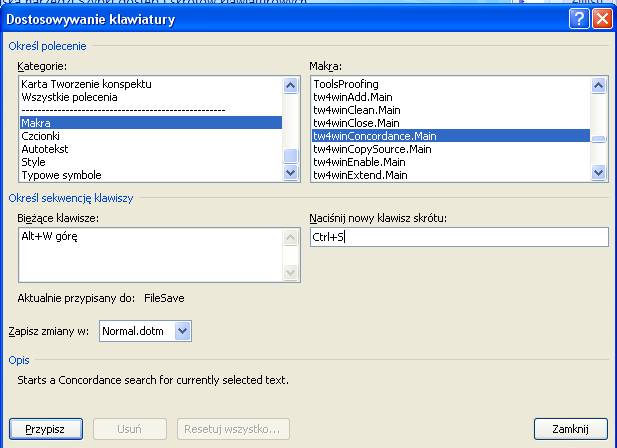Pick 'Autotekst' in Kategorie list
This screenshot has width=617, height=448.
(151, 149)
